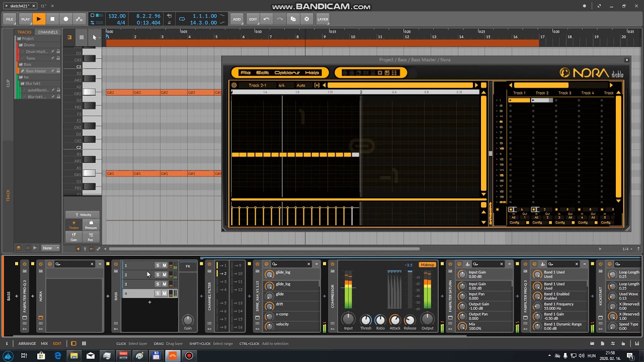This screenshot has height=362, width=644.
Task: Open Nora's Options menu
Action: [287, 73]
